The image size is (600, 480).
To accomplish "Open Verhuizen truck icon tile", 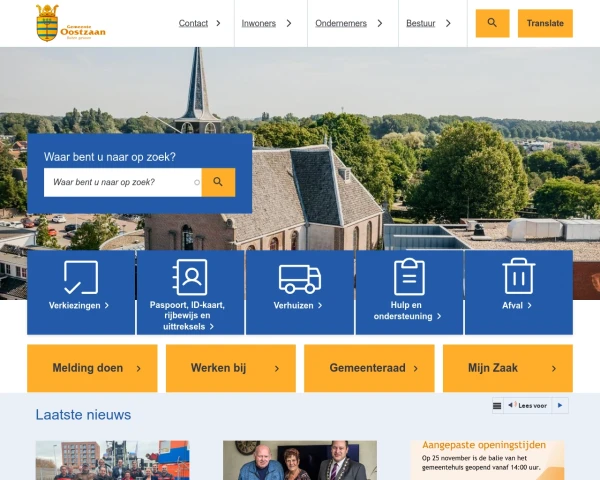I will [x=300, y=279].
